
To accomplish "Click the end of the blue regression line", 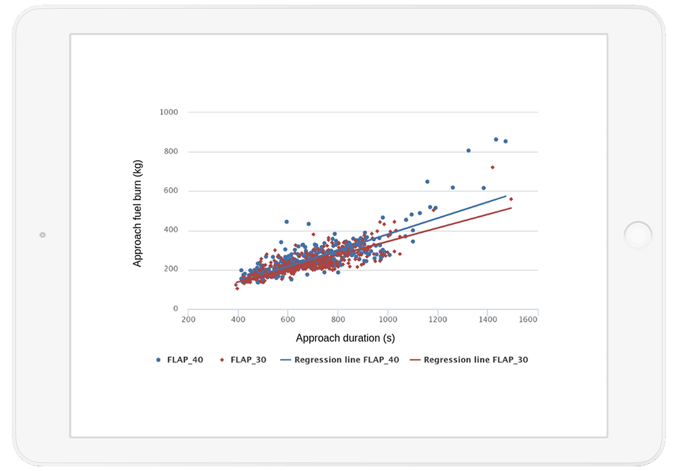I will pos(506,196).
